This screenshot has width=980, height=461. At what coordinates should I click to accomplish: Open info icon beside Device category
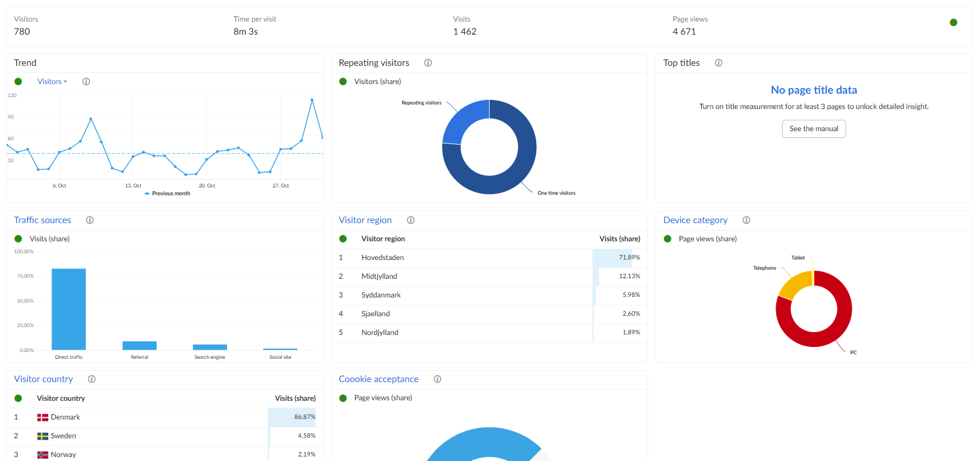746,220
